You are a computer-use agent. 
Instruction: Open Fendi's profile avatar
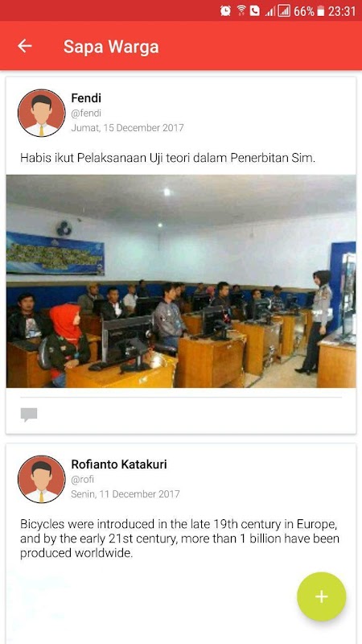pyautogui.click(x=42, y=113)
